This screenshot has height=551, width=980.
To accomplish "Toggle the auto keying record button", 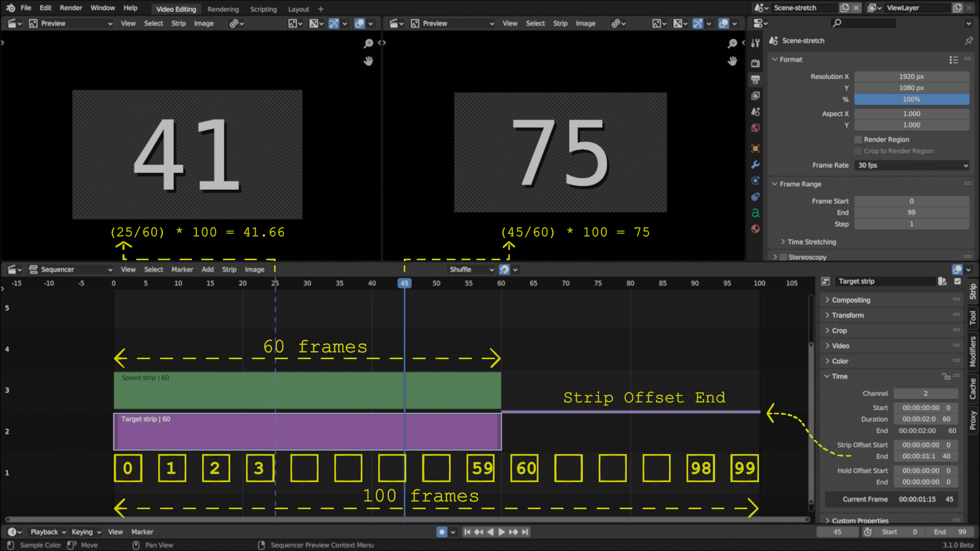I will coord(442,532).
